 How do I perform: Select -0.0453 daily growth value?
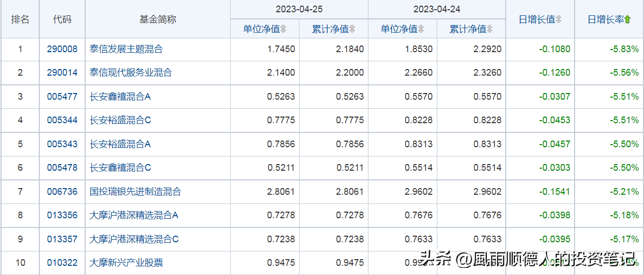(x=555, y=121)
